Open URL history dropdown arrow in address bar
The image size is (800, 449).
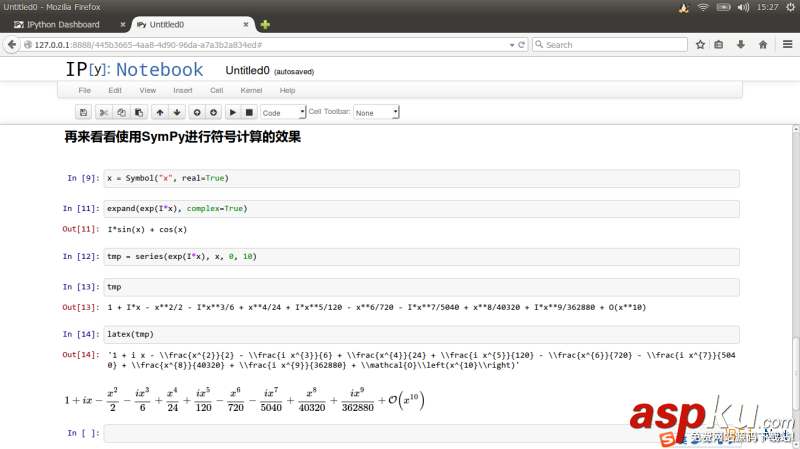512,45
